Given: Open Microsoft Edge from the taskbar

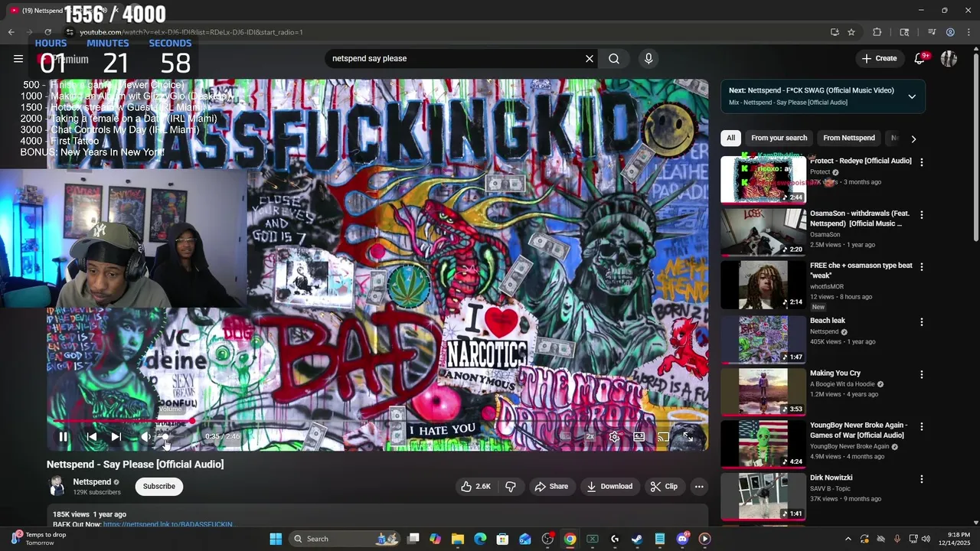Looking at the screenshot, I should pos(480,539).
